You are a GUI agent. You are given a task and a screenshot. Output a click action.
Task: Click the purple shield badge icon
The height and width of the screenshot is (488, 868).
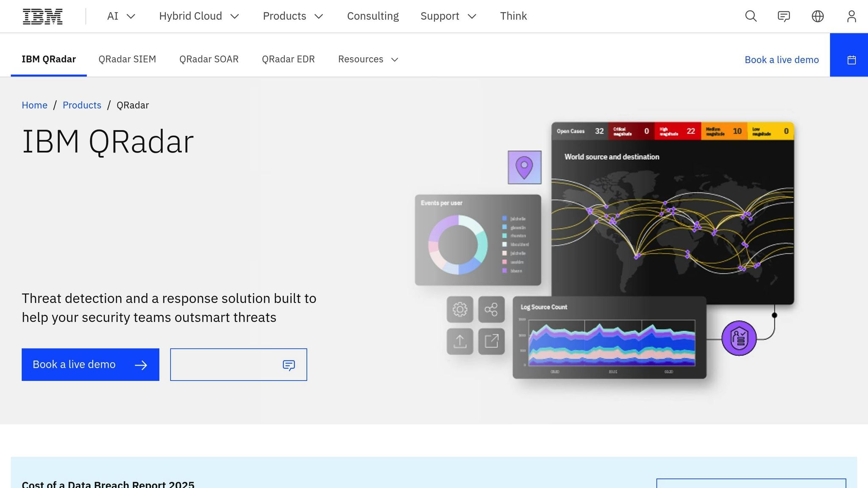click(x=739, y=338)
